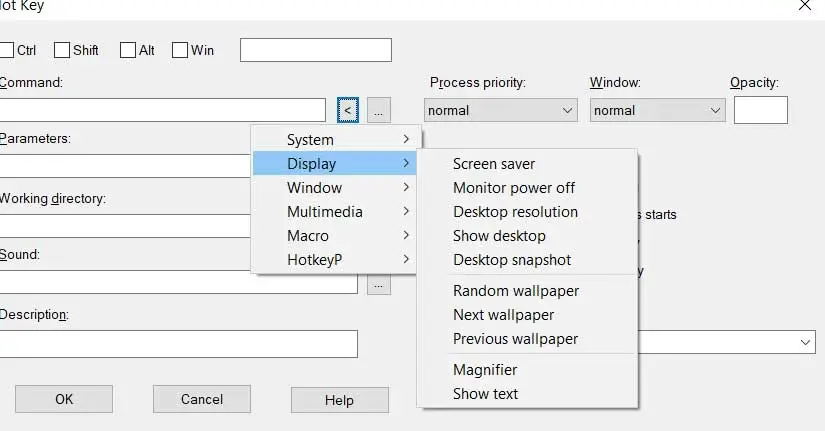Close the Hot Key dialog window

click(806, 6)
